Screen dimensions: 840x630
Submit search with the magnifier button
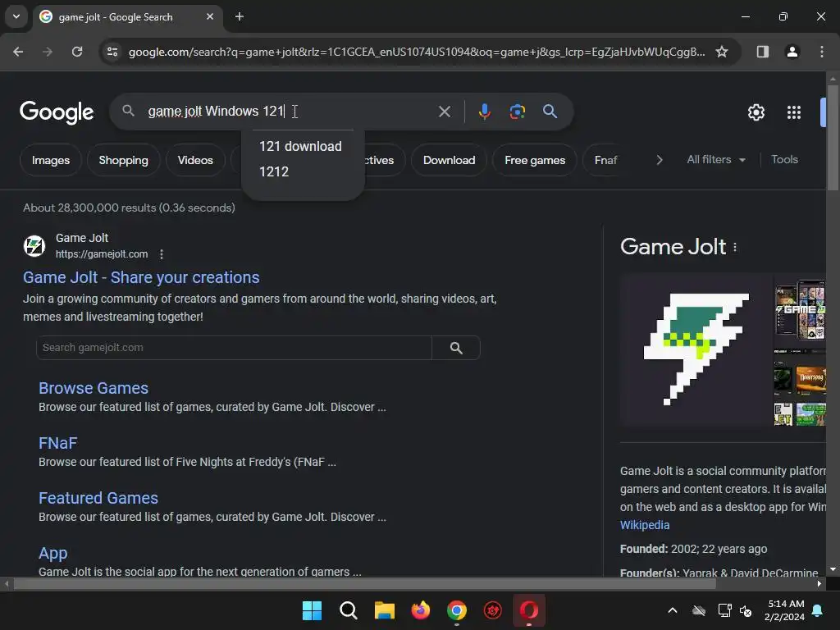point(550,112)
